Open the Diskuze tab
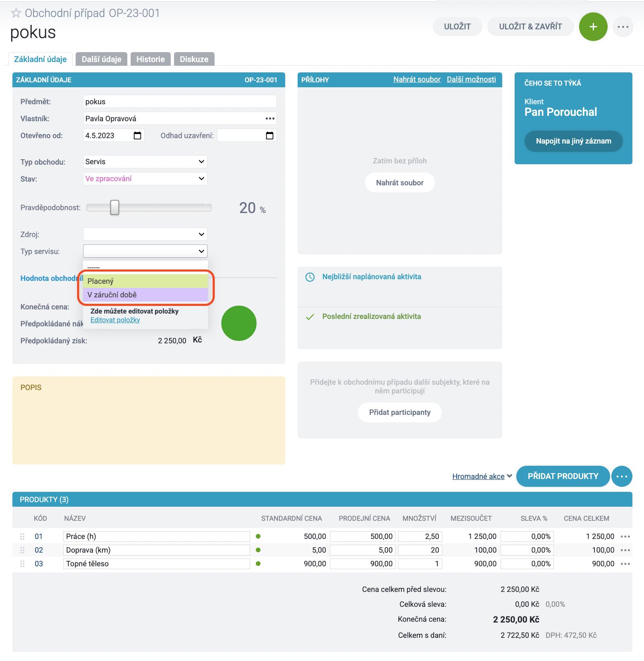 pos(194,59)
